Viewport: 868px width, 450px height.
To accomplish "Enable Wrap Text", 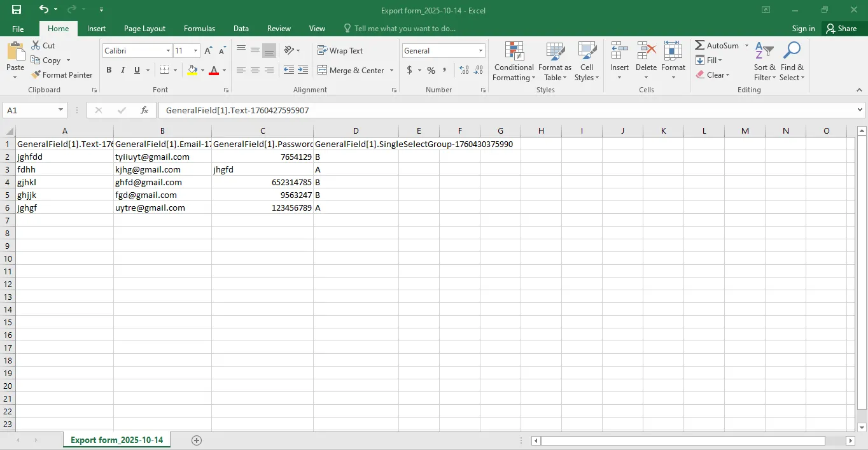I will tap(340, 51).
